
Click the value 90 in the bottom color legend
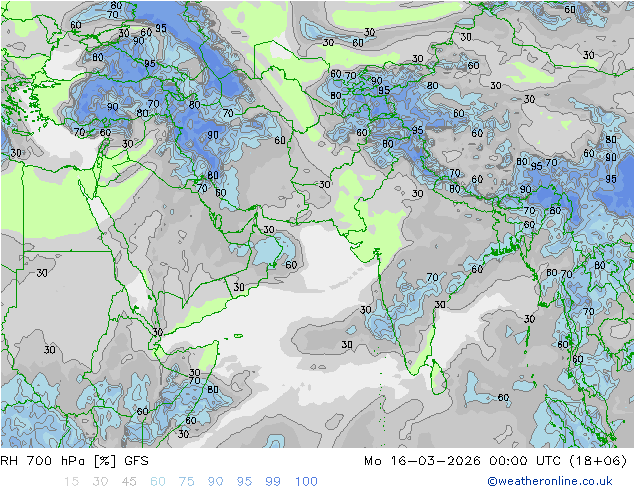tap(215, 482)
